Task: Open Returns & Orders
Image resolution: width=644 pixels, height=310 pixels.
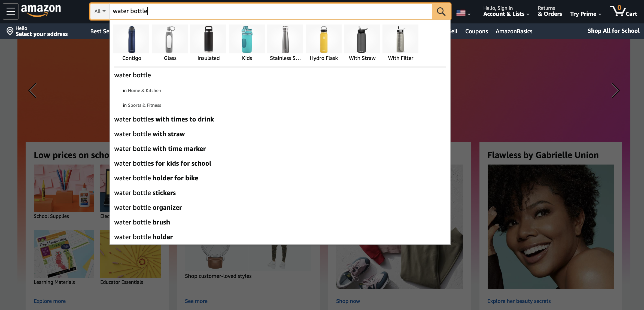Action: [550, 11]
